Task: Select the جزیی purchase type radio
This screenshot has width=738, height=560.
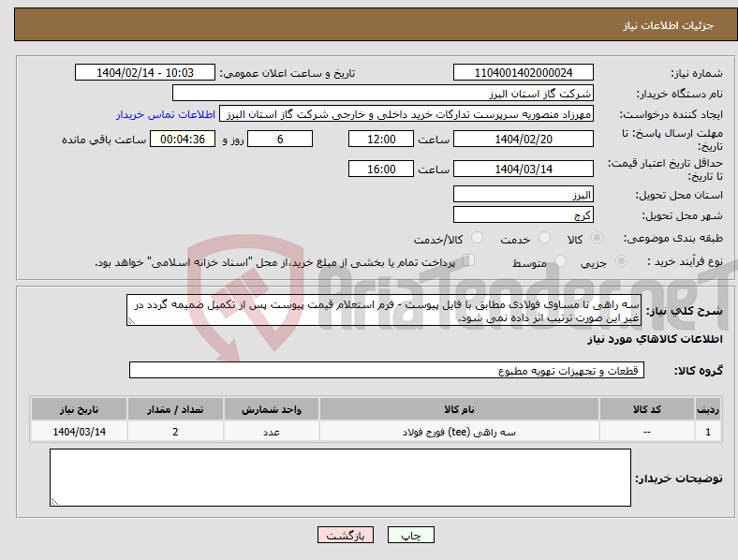Action: click(621, 260)
